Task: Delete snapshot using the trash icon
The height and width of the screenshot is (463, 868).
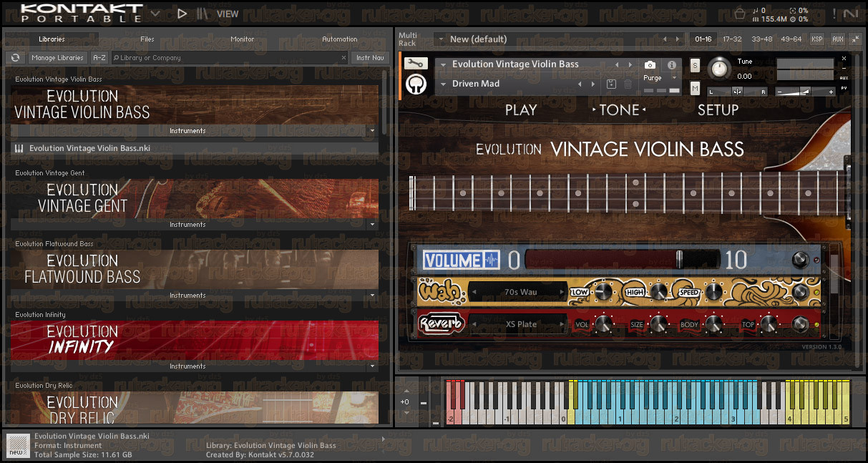Action: pyautogui.click(x=628, y=84)
